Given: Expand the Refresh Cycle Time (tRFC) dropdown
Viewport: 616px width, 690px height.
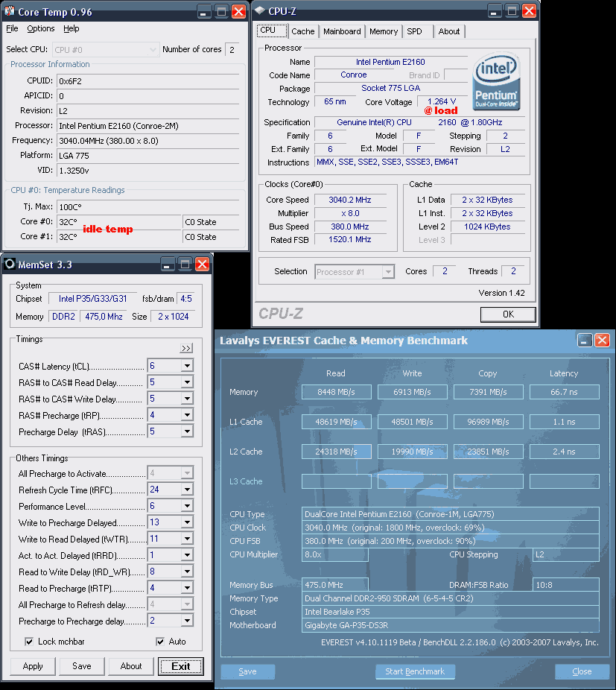Looking at the screenshot, I should (187, 490).
